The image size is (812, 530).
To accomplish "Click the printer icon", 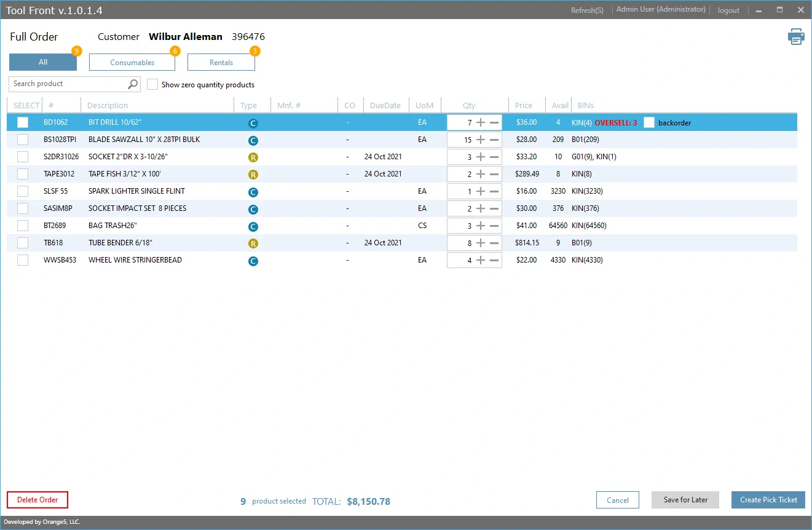I will pos(796,37).
